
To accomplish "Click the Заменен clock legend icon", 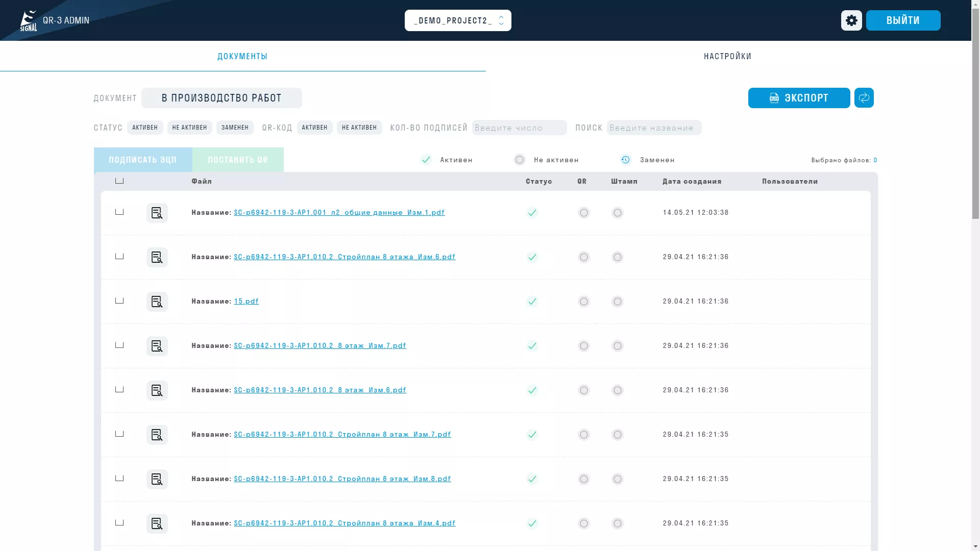I will pos(626,160).
